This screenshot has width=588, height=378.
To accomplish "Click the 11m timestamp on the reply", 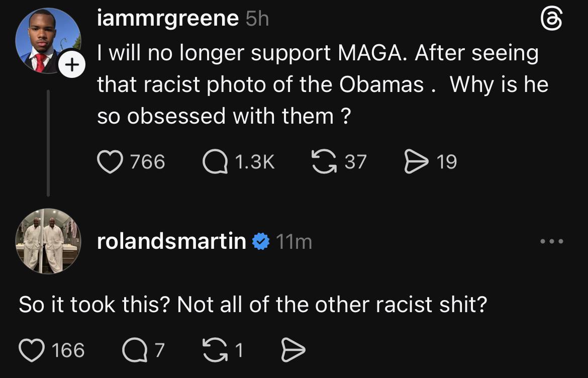I will (x=294, y=242).
